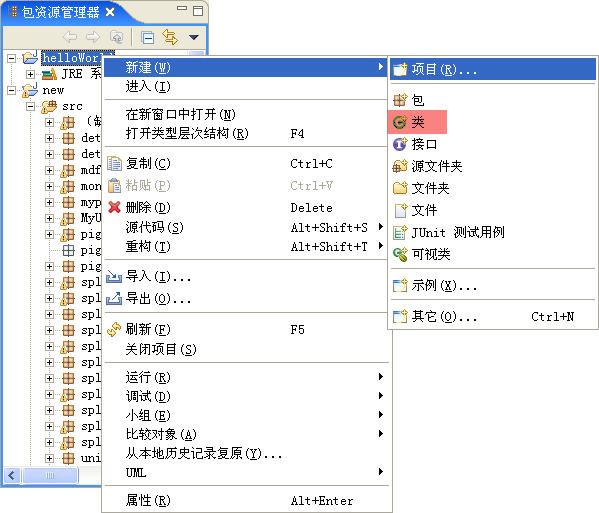Expand the mdf package node
This screenshot has width=599, height=513.
coord(49,170)
